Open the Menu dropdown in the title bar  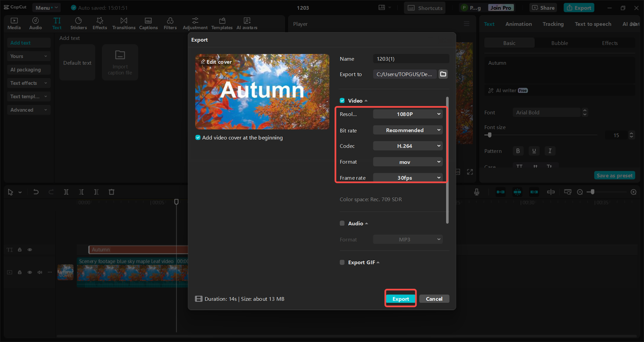tap(46, 8)
